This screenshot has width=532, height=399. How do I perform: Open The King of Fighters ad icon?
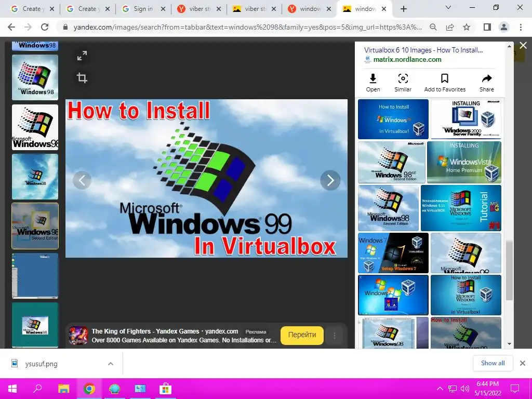click(78, 335)
